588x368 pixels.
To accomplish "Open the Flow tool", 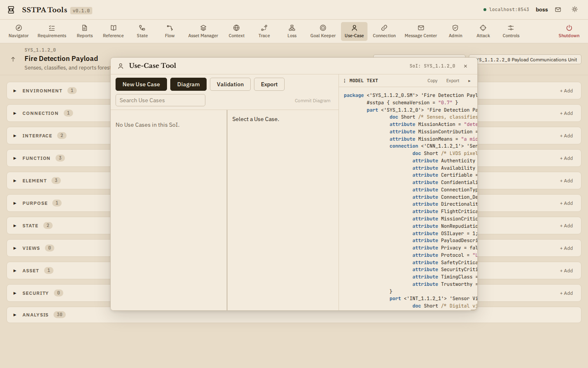I will pos(170,31).
